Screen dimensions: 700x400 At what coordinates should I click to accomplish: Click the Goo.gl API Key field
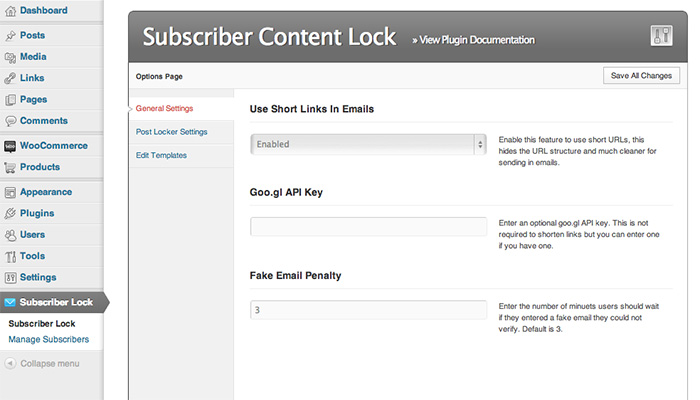tap(368, 226)
